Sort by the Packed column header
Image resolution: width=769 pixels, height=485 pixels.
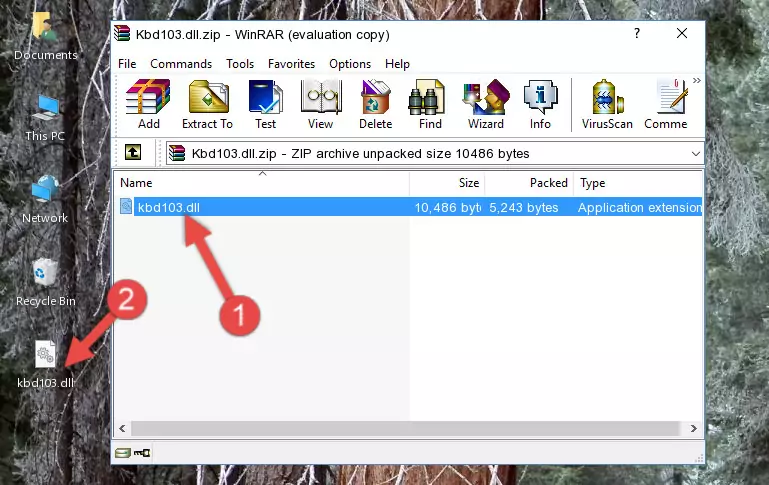pos(529,183)
